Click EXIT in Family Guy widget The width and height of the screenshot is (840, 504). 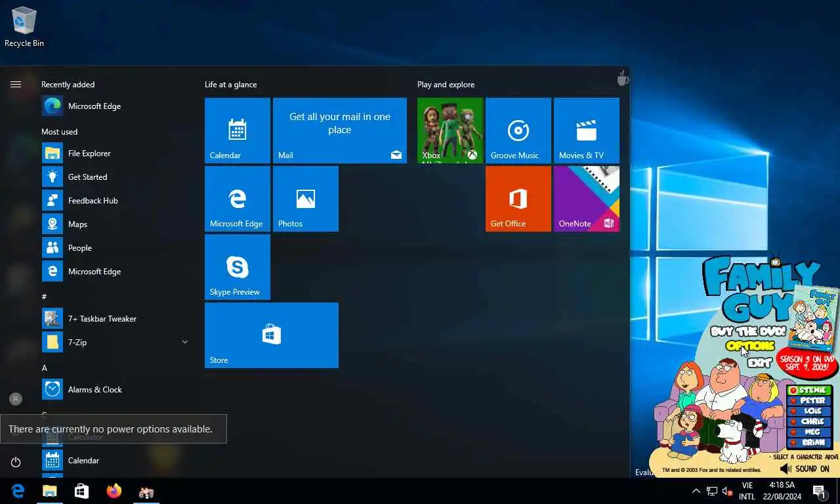[759, 362]
